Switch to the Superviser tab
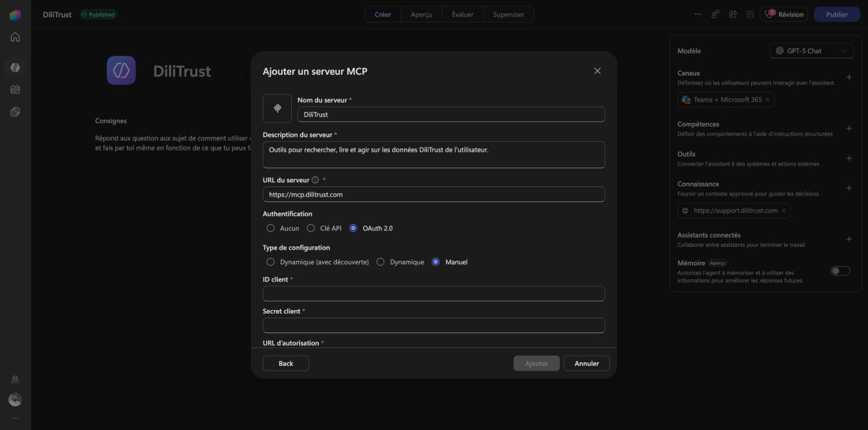868x430 pixels. [508, 14]
